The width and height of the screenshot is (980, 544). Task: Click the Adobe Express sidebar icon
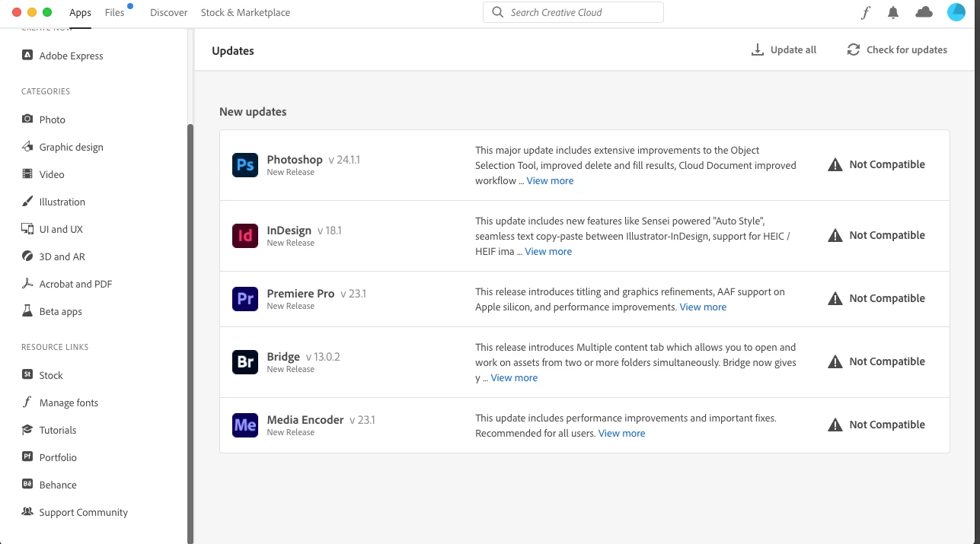pos(27,56)
